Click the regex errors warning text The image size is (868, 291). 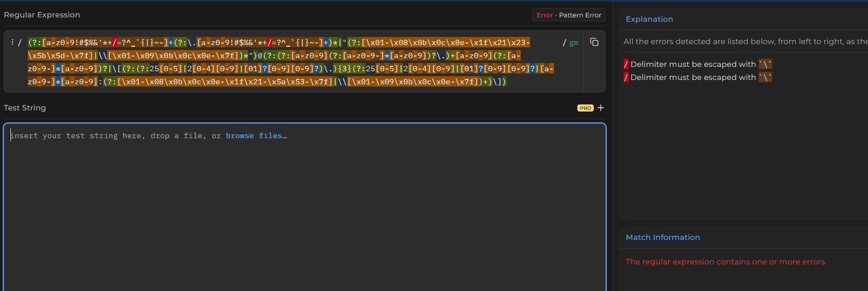pos(726,262)
